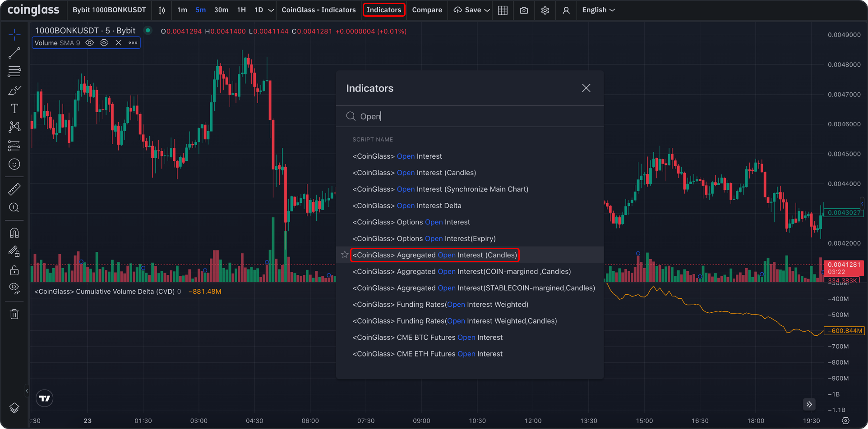Open the layout grid selector
Viewport: 868px width, 429px height.
(503, 10)
